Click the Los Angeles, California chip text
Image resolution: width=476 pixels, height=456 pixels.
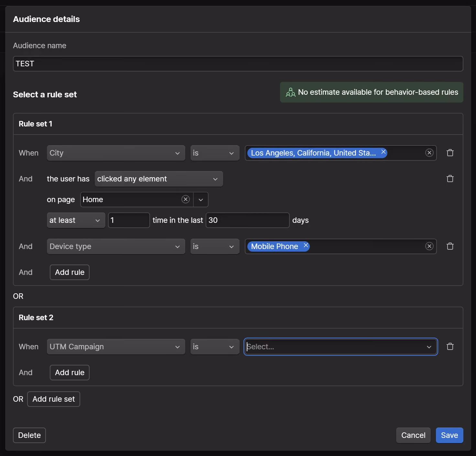click(313, 153)
